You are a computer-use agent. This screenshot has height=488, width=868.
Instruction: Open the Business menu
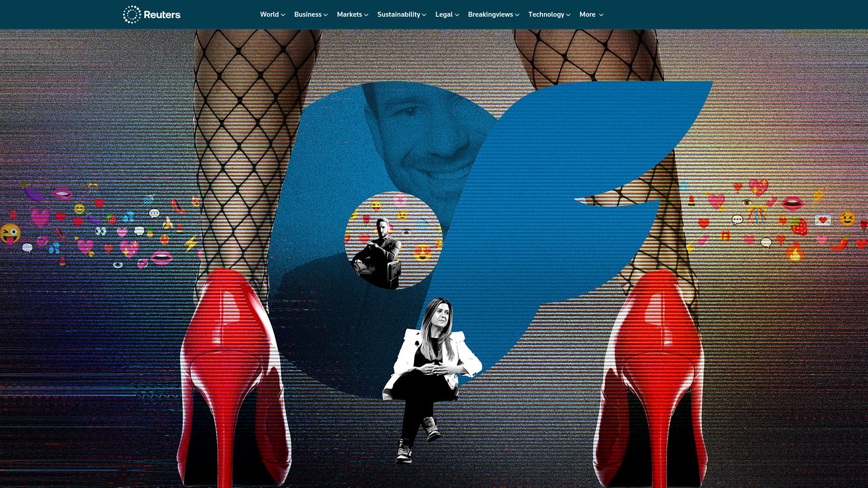(311, 14)
